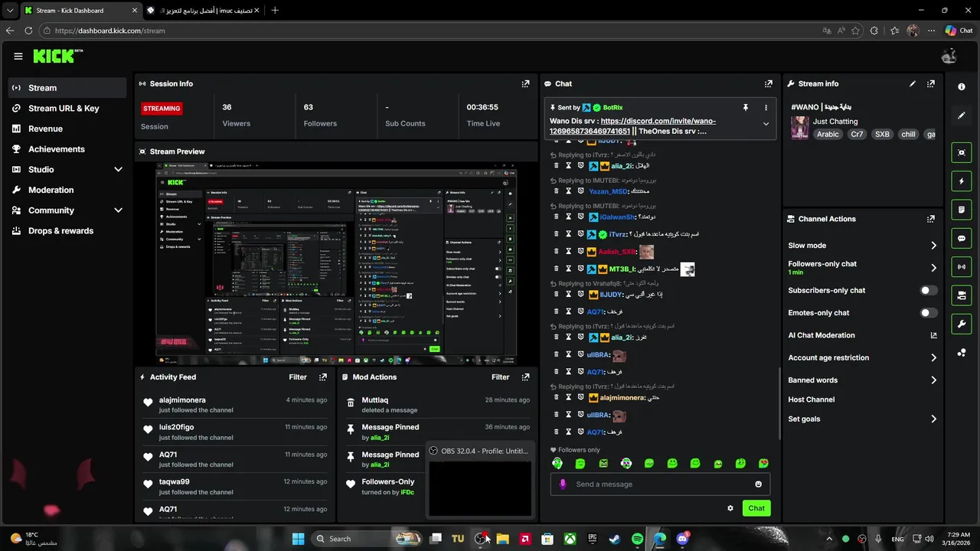Screen dimensions: 980x551
Task: Open the Windows Start menu
Action: tap(298, 539)
